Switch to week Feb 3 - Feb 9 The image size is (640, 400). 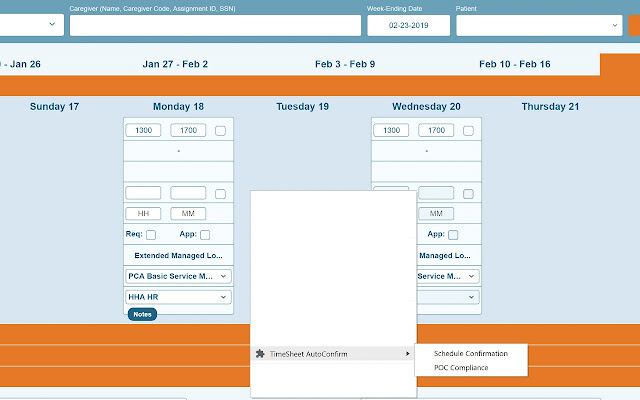pos(345,64)
